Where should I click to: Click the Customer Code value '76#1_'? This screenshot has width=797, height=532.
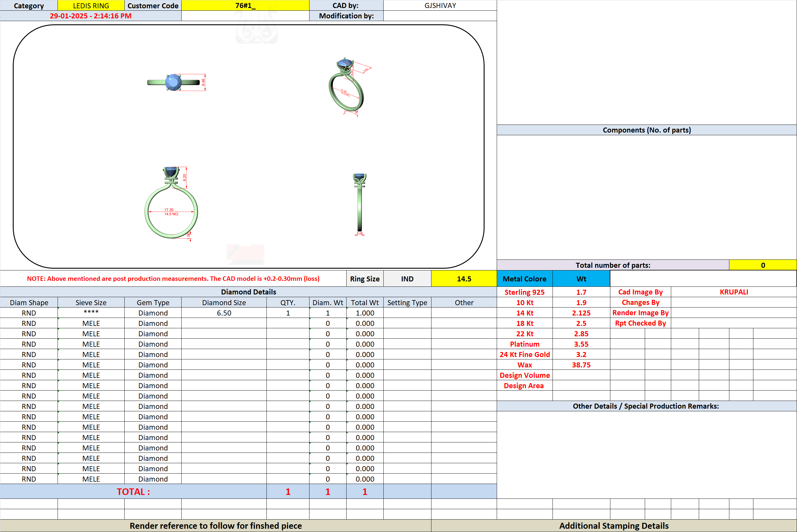[x=245, y=5]
